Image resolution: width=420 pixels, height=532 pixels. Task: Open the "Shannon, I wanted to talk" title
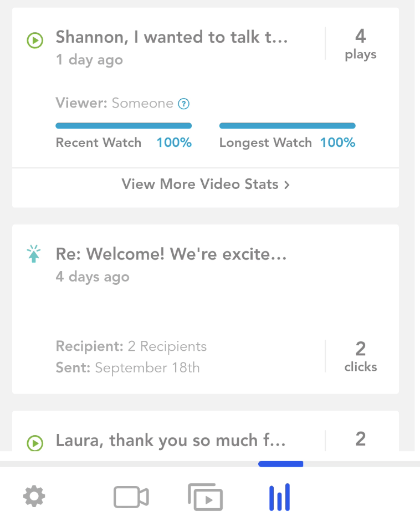(172, 37)
